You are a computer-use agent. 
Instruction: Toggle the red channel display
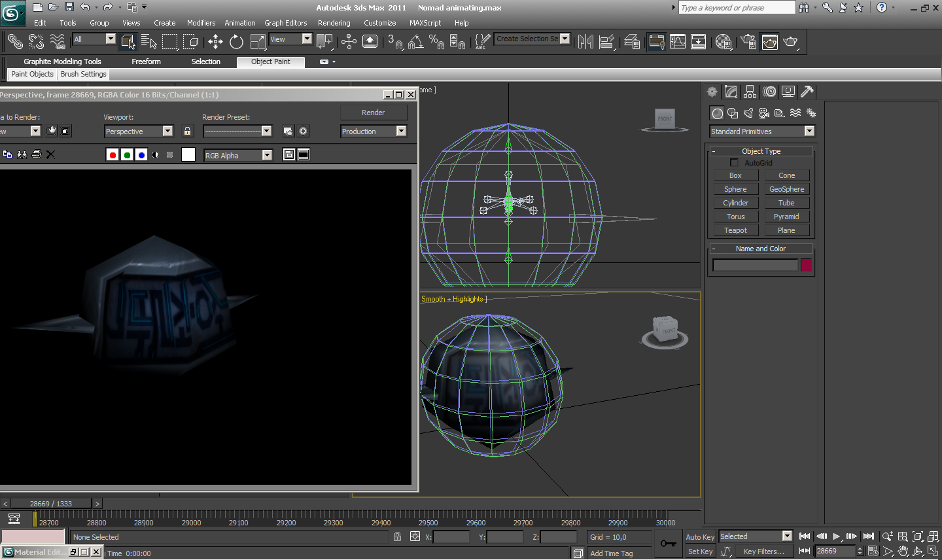pyautogui.click(x=113, y=155)
